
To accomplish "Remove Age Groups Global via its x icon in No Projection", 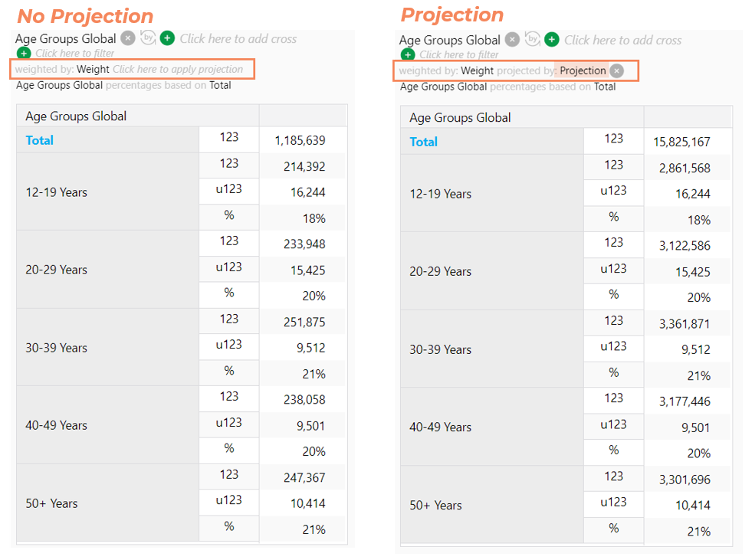I will pos(127,38).
